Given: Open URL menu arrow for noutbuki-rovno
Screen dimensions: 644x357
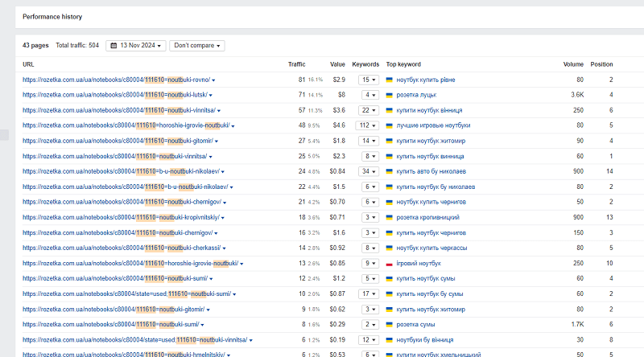Looking at the screenshot, I should [213, 80].
